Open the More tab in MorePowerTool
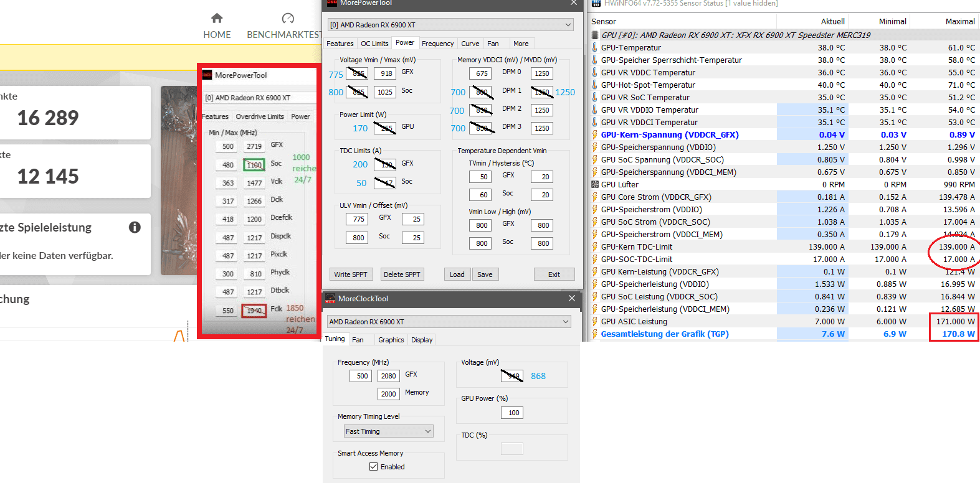The image size is (980, 483). (521, 44)
